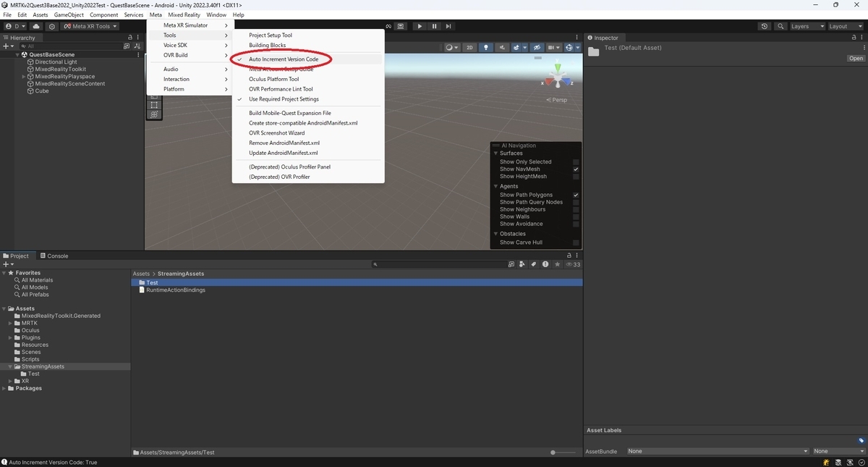The width and height of the screenshot is (868, 467).
Task: Click Update AndroidManifest.xml menu item
Action: pos(308,153)
